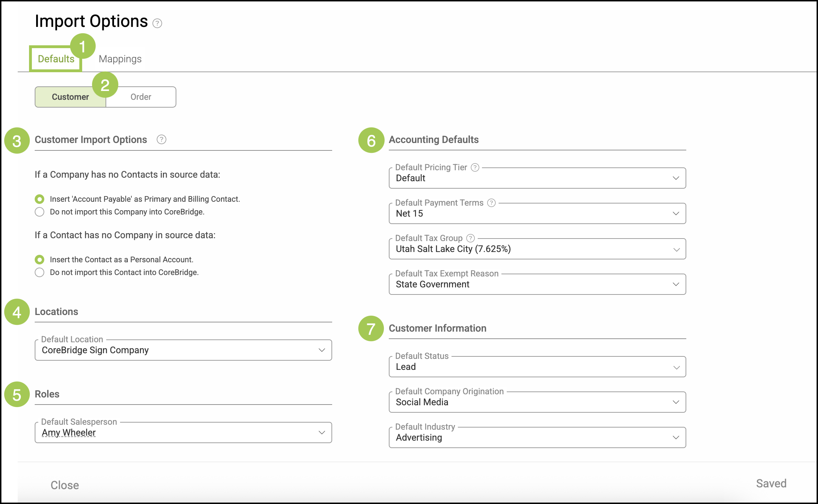818x504 pixels.
Task: Switch to the Mappings tab
Action: pyautogui.click(x=120, y=59)
